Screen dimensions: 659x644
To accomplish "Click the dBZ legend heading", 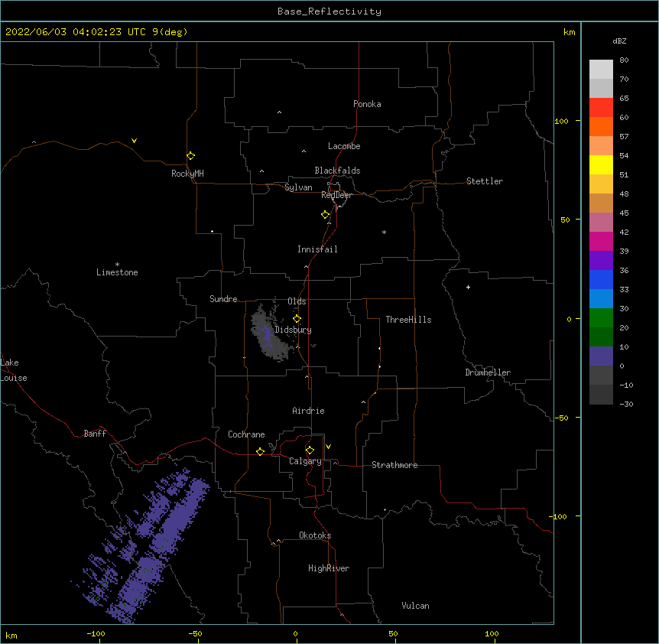I will [x=619, y=41].
